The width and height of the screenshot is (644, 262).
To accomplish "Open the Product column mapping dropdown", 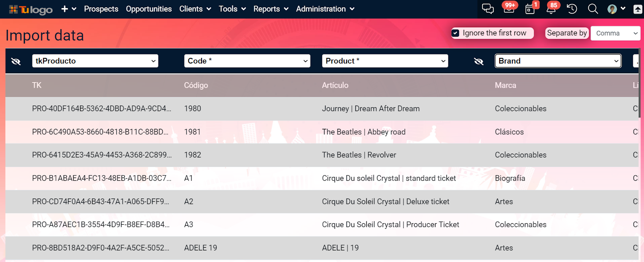I will pyautogui.click(x=385, y=61).
